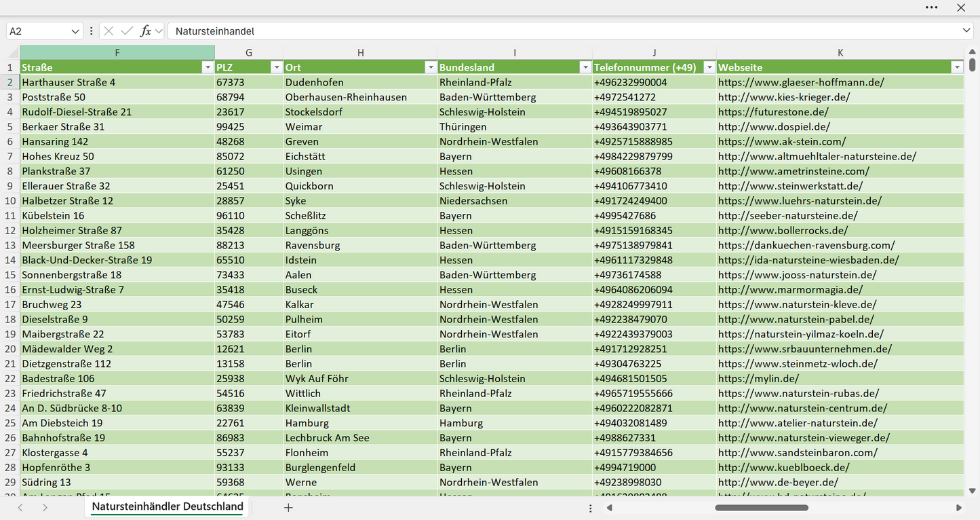The width and height of the screenshot is (980, 520).
Task: Click the insert function fx icon
Action: pos(145,31)
